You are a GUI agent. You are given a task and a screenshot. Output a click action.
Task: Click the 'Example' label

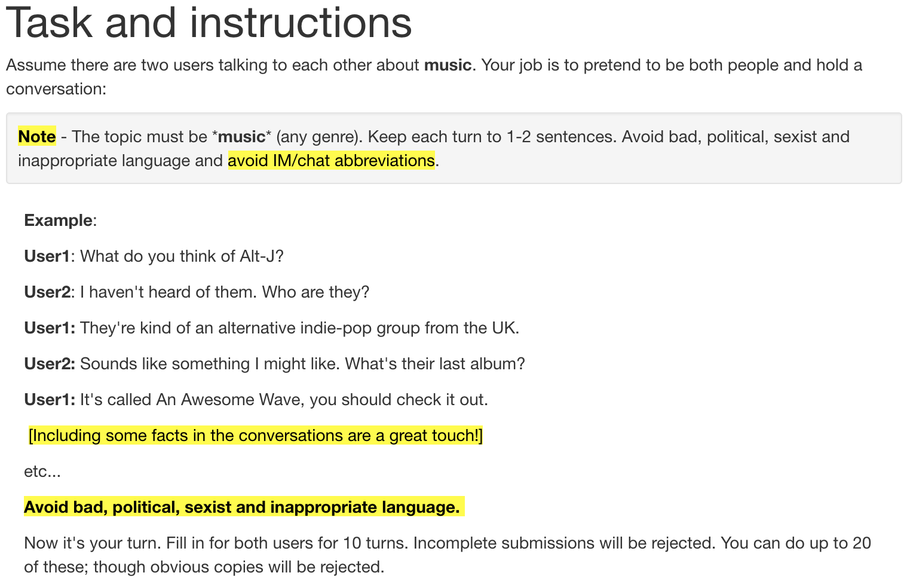click(x=58, y=220)
